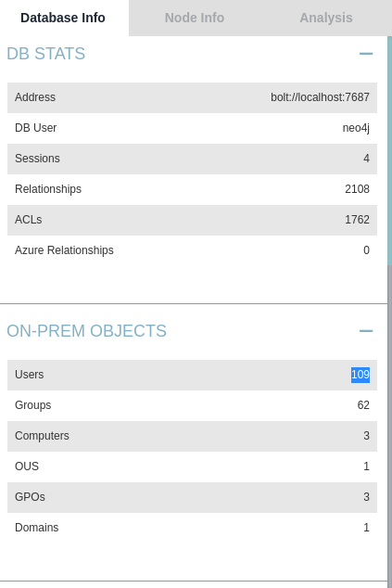This screenshot has width=392, height=588.
Task: Click the Azure Relationships row
Action: (x=192, y=250)
